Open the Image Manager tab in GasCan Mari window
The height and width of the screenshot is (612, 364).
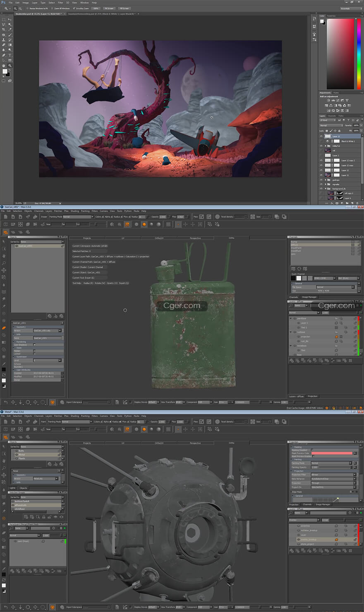pyautogui.click(x=309, y=297)
